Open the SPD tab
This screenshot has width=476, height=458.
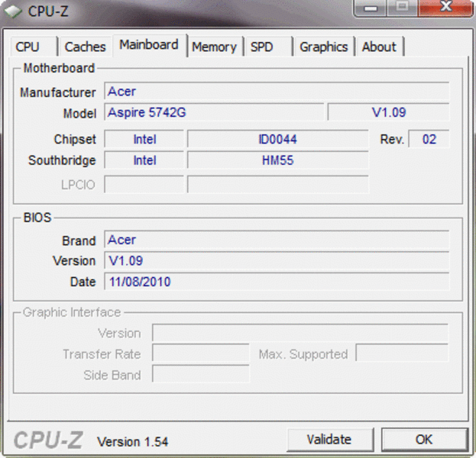click(x=267, y=47)
